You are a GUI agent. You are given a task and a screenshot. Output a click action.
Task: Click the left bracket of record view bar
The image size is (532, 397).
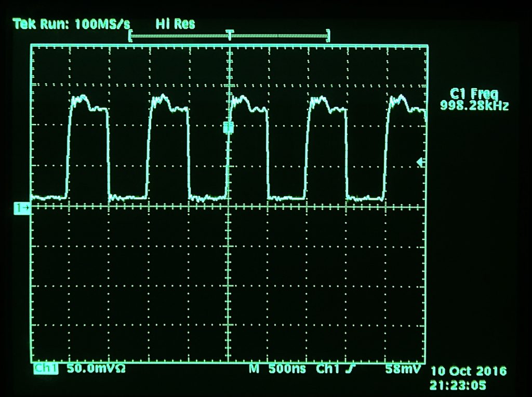tap(130, 36)
